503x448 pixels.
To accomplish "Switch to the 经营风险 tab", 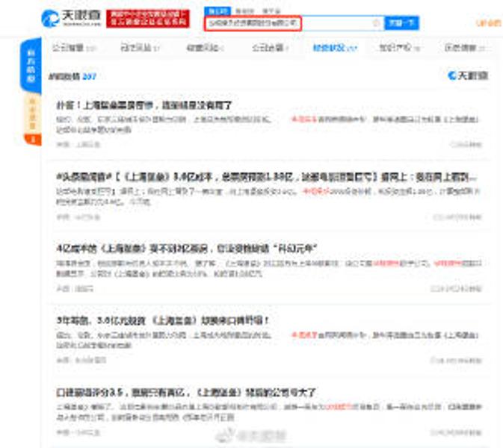I will [203, 48].
